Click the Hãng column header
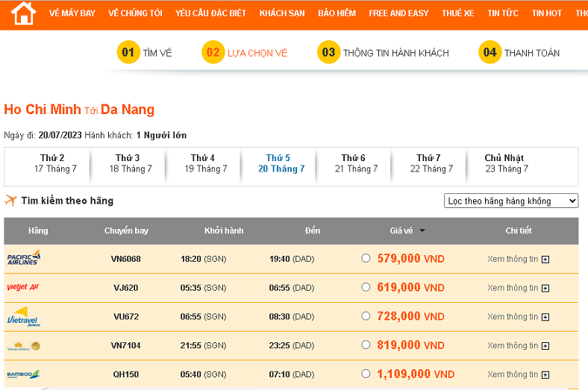 tap(38, 230)
